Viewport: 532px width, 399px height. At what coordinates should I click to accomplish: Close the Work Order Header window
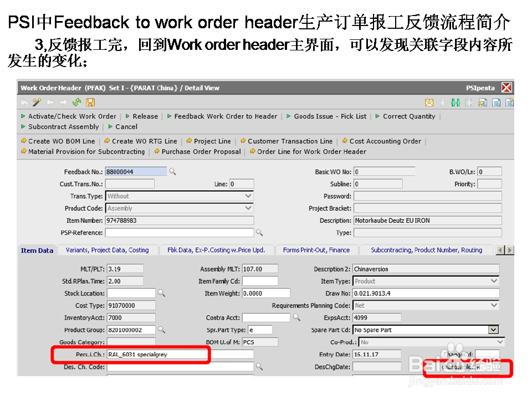tap(506, 88)
